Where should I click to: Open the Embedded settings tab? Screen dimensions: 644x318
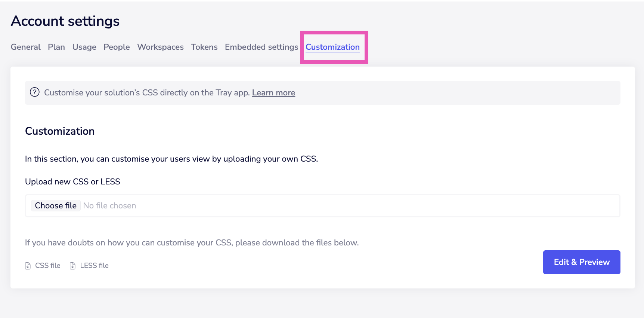[x=261, y=47]
